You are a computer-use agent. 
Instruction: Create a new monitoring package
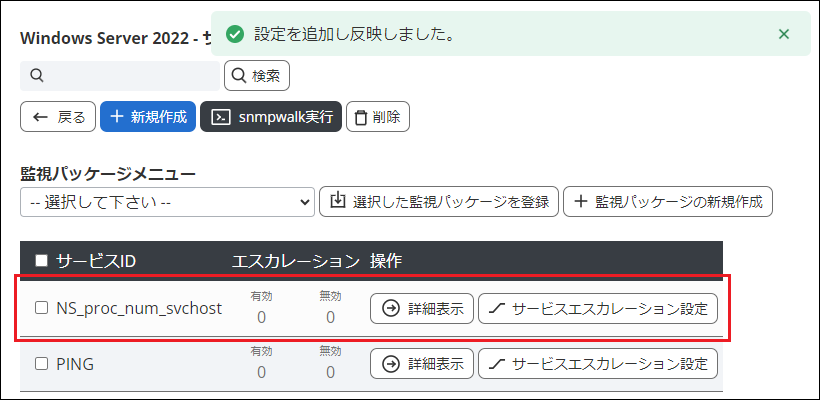click(x=668, y=201)
